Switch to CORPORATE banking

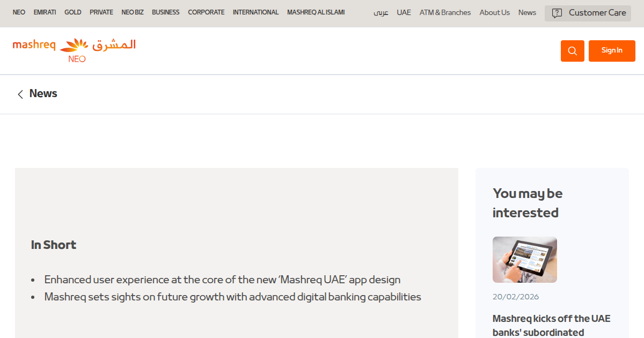[206, 12]
